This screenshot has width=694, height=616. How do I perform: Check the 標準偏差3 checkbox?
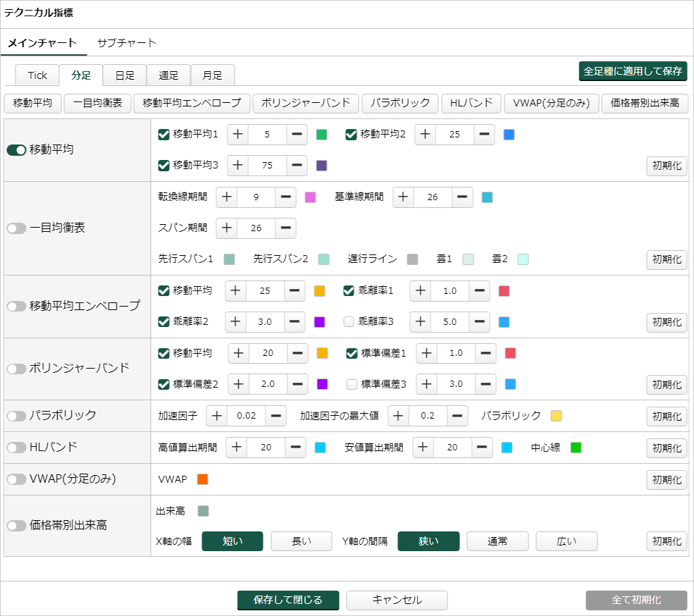[352, 384]
